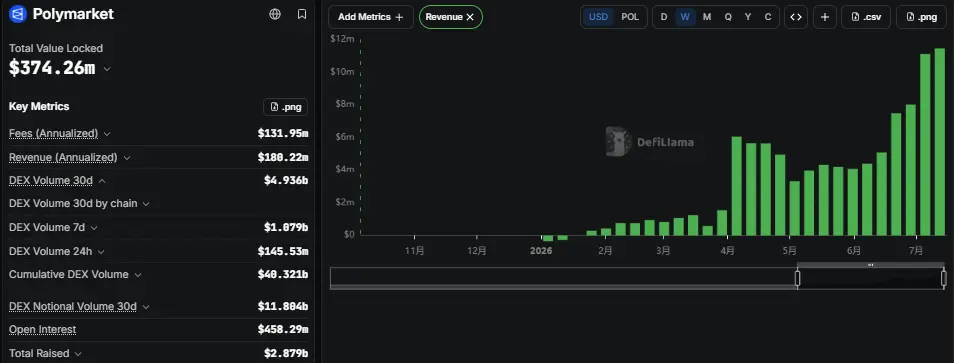
Task: Select monthly (M) interval
Action: [707, 17]
